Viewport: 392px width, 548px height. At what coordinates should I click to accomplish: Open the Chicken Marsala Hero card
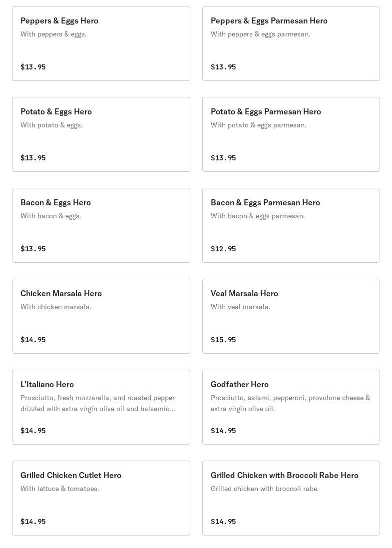click(101, 316)
